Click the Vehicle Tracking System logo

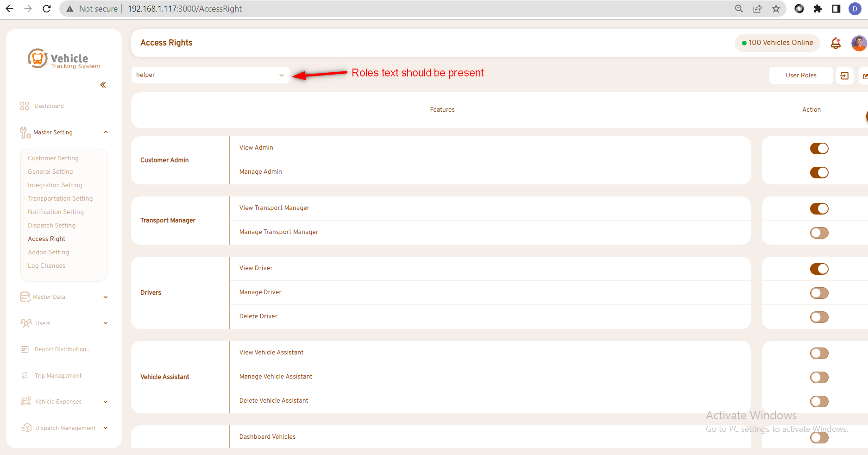(64, 59)
